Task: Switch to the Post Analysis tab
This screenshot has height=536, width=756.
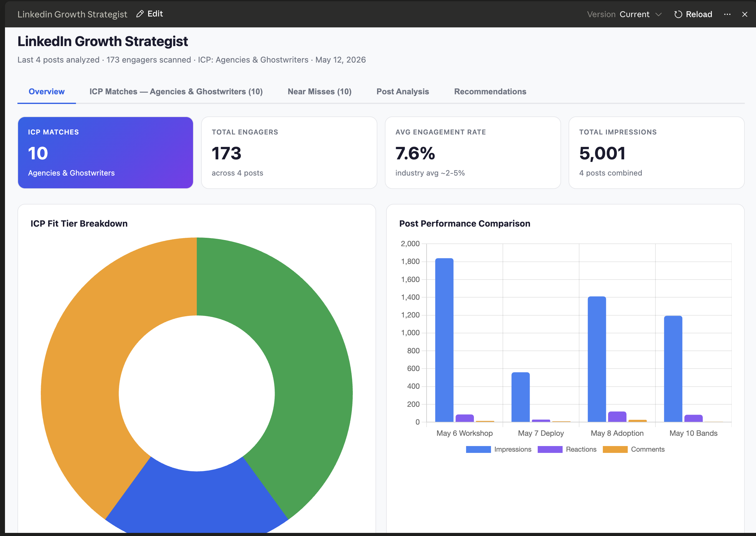Action: tap(403, 92)
